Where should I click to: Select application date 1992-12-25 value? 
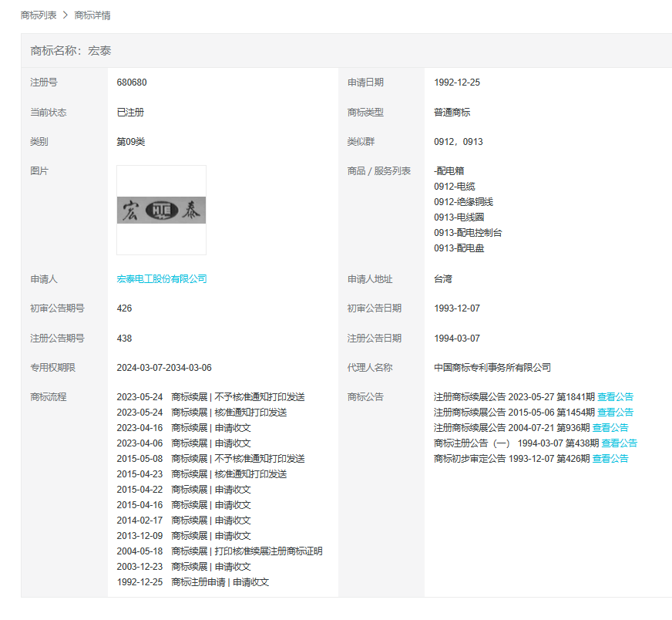(457, 83)
